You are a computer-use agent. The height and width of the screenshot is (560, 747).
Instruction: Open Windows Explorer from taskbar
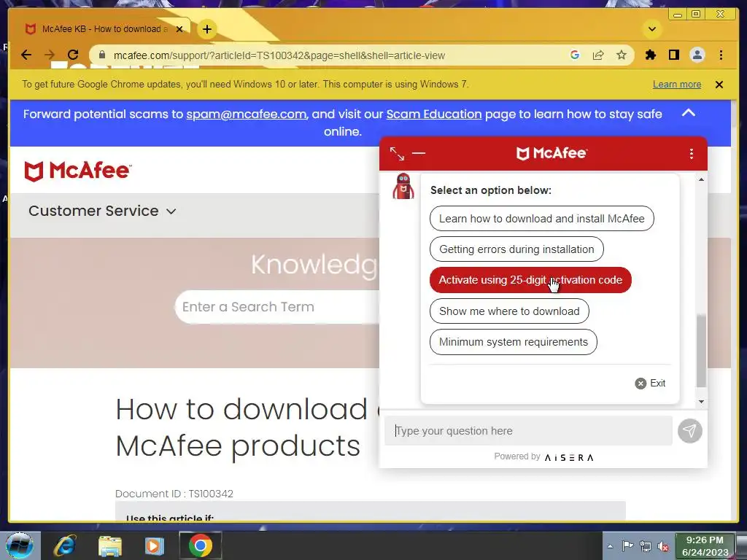(x=110, y=545)
